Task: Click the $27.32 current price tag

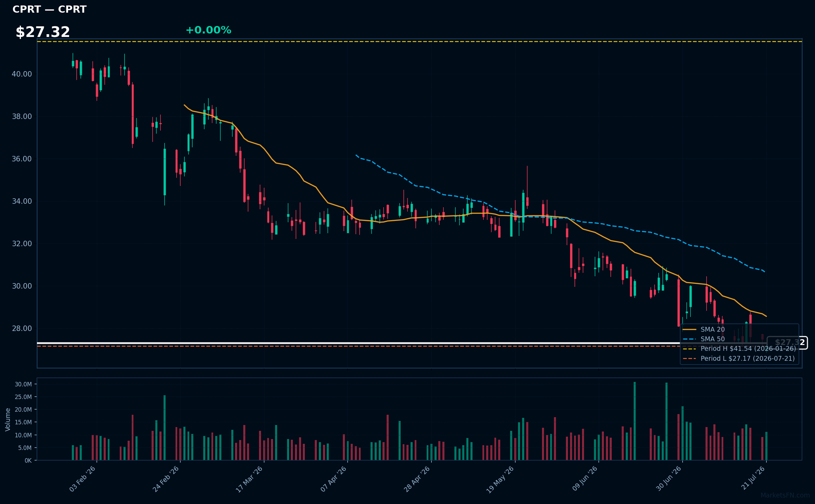Action: pyautogui.click(x=787, y=343)
